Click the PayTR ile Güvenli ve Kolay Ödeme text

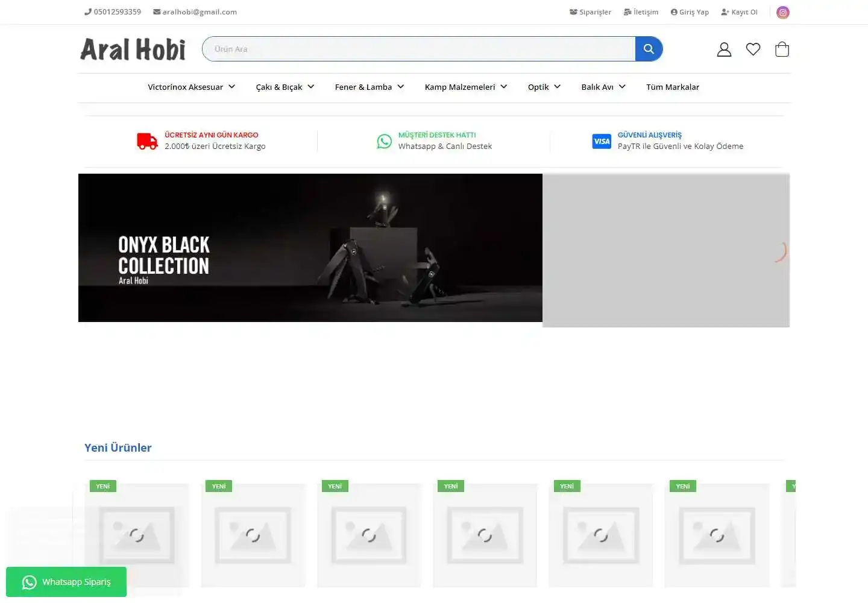[681, 147]
